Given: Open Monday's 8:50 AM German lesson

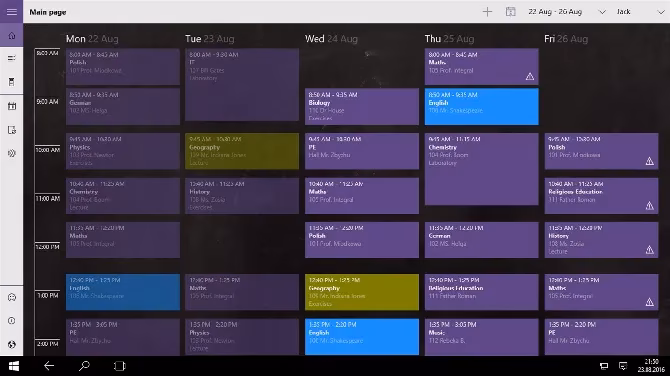Looking at the screenshot, I should point(123,106).
